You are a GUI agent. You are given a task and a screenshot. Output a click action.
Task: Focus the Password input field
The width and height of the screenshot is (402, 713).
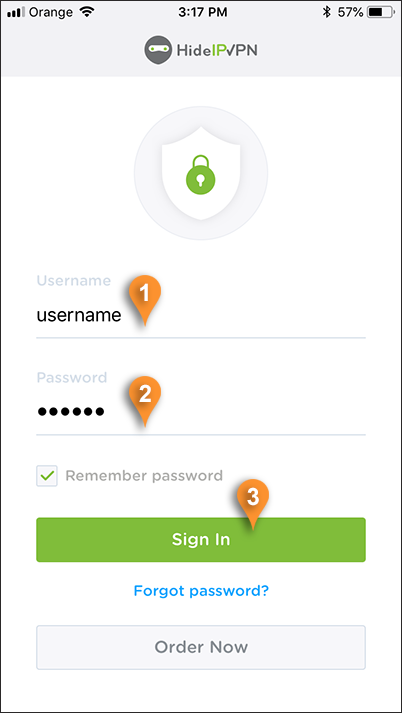pyautogui.click(x=201, y=412)
